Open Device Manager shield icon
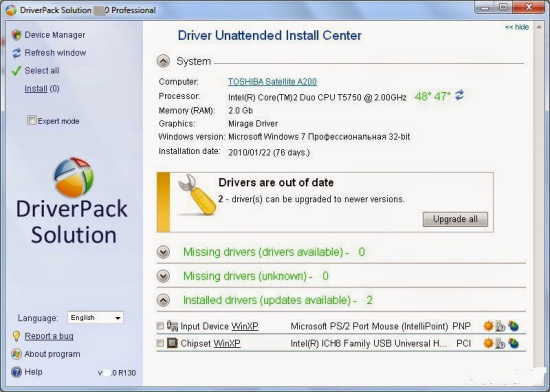Viewport: 550px width, 392px height. pos(16,35)
